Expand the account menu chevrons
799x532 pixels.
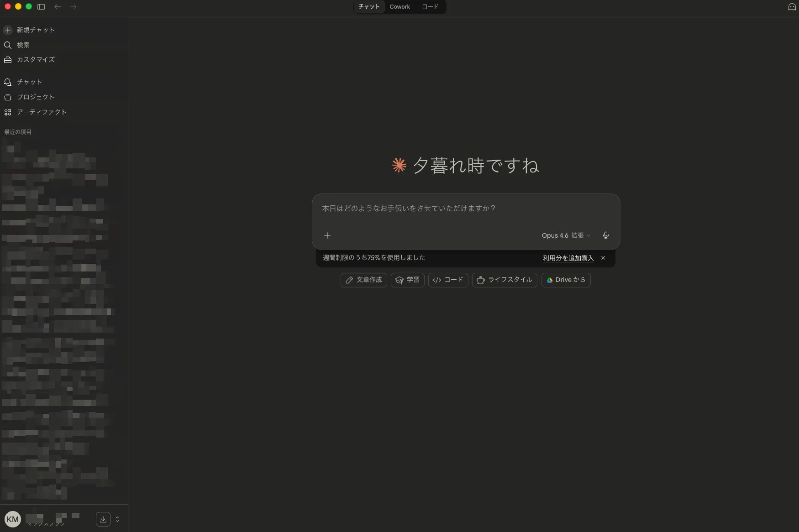117,519
